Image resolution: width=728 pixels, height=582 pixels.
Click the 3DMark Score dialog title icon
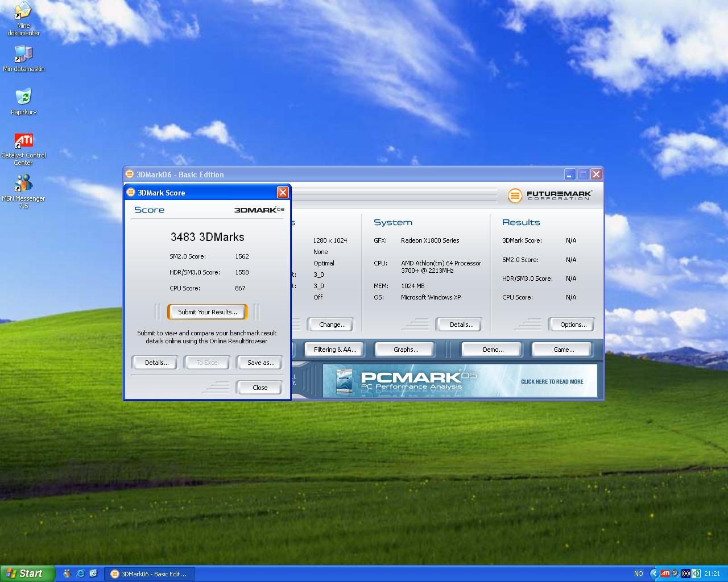[131, 193]
